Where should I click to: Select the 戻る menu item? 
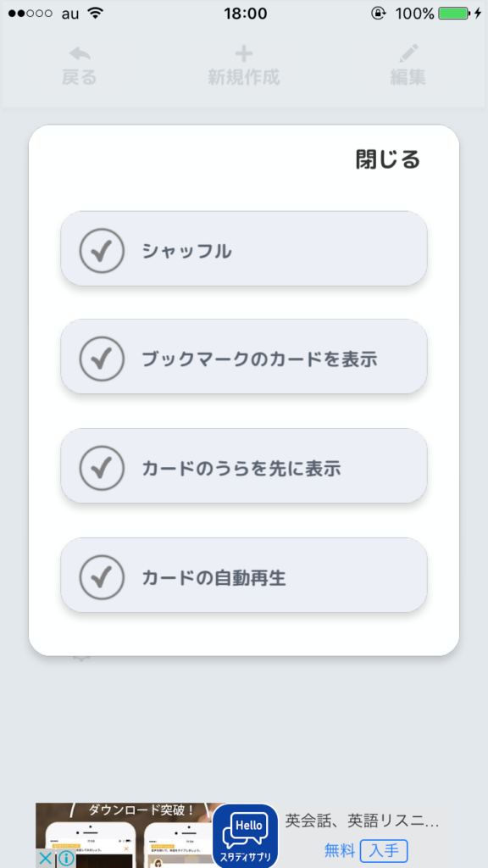78,74
